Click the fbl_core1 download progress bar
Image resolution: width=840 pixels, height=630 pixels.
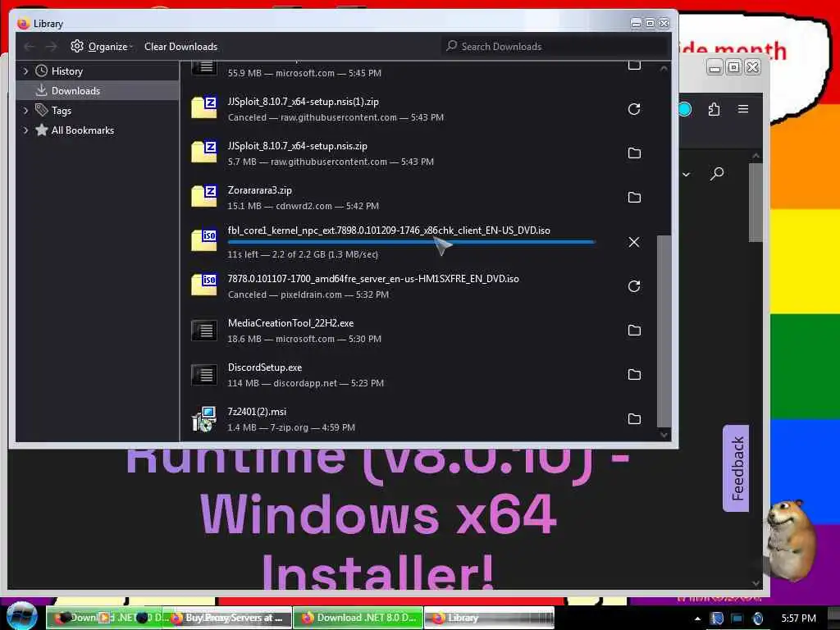412,242
